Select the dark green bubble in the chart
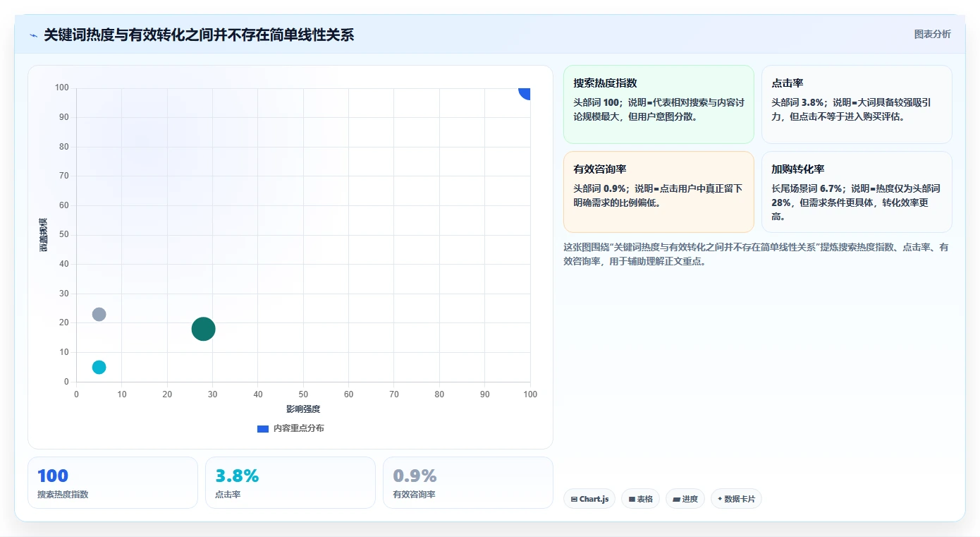 pyautogui.click(x=203, y=329)
